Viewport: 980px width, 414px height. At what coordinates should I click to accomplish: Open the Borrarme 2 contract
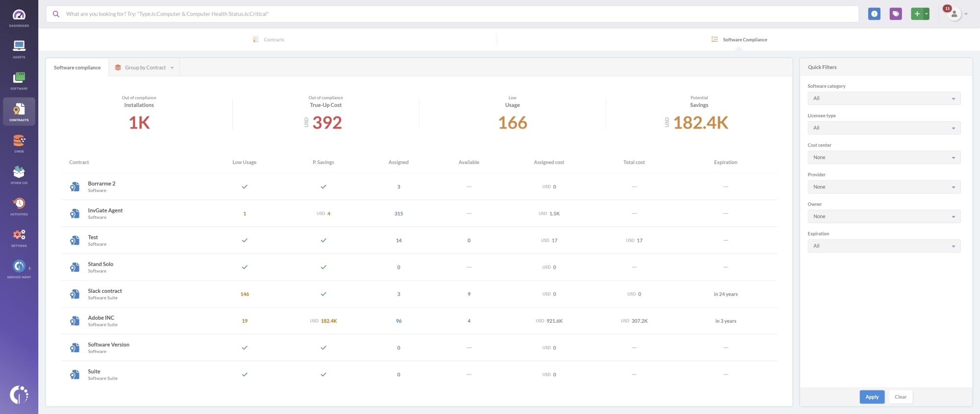coord(101,184)
